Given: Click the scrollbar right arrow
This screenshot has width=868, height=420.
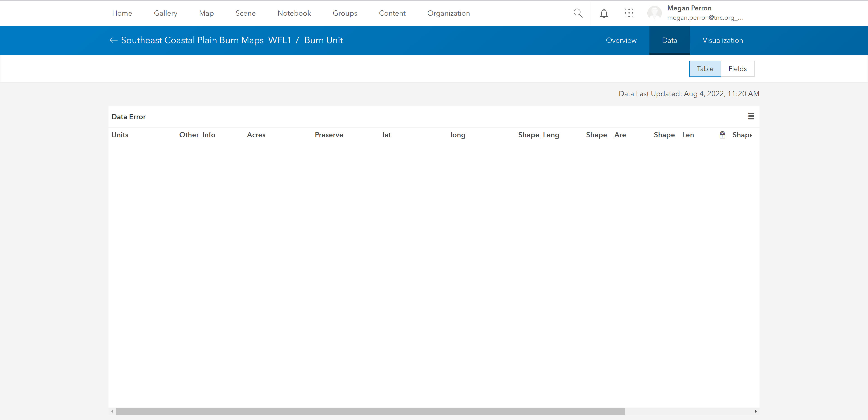Looking at the screenshot, I should click(755, 411).
